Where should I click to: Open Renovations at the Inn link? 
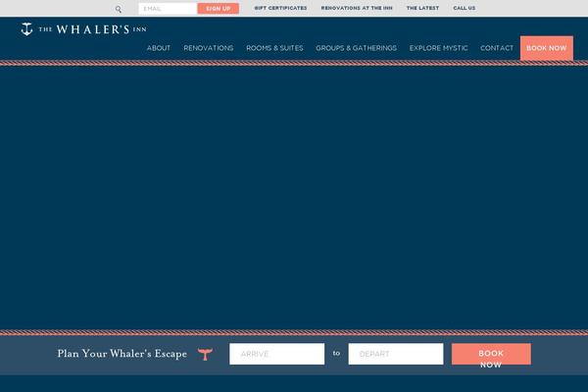pyautogui.click(x=357, y=8)
